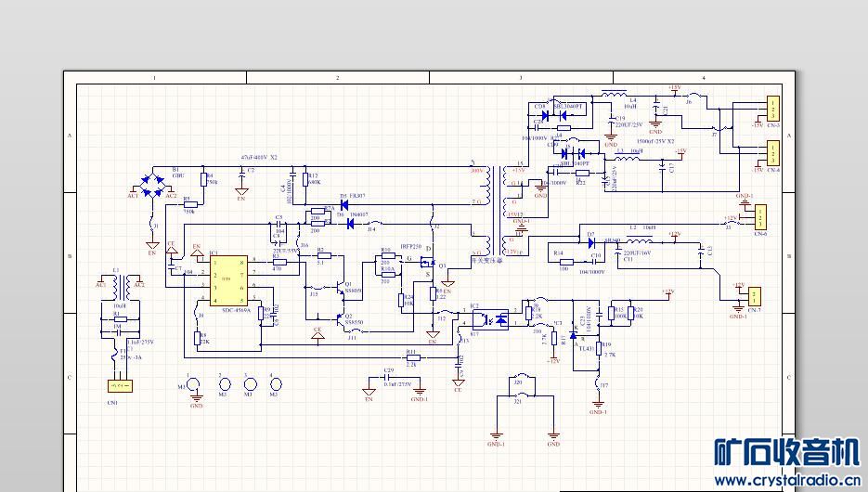Click the CD8 SBL3040PT dual diode
868x492 pixels.
pyautogui.click(x=554, y=116)
